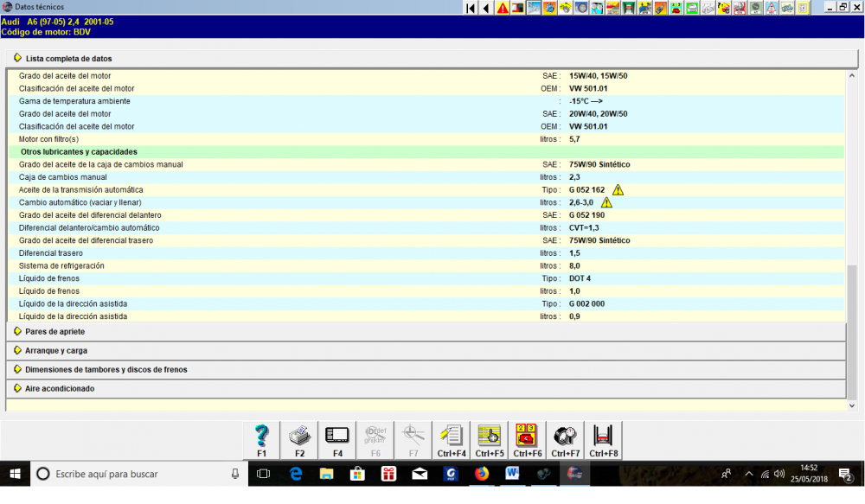Click warning triangle beside 2,6-3,0 litros
The width and height of the screenshot is (865, 504).
coord(606,202)
